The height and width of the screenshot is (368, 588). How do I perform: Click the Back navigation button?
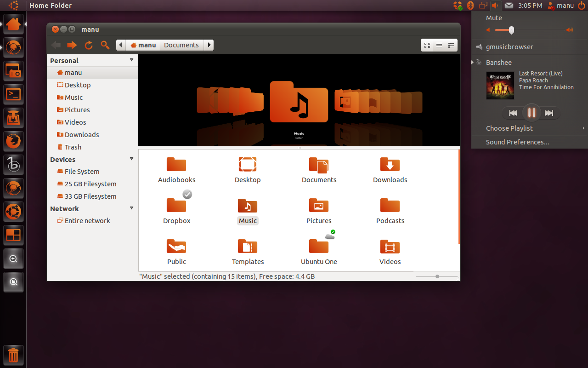56,45
